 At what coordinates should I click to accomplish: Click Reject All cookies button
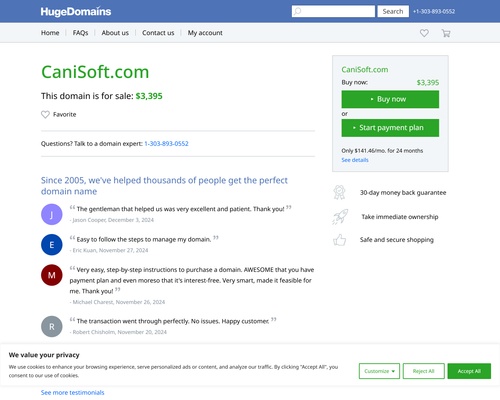pyautogui.click(x=423, y=371)
